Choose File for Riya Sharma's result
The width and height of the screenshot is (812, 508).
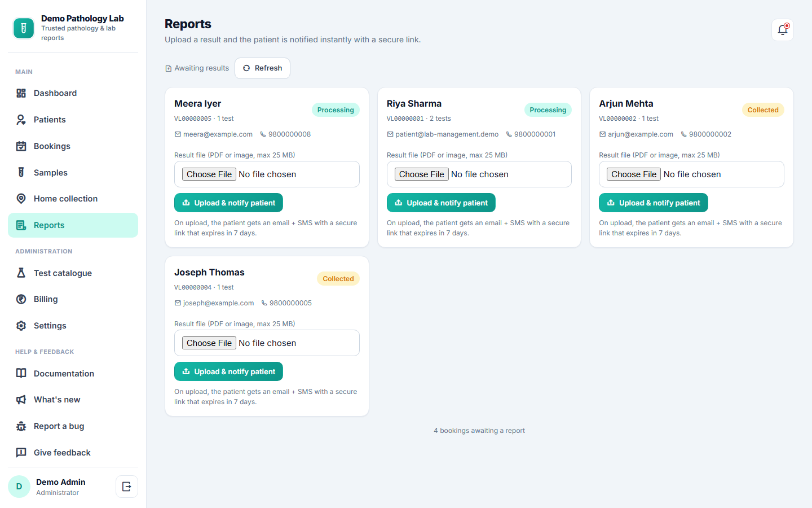click(x=421, y=174)
